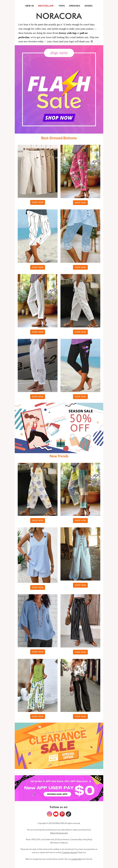Click SHOP NOW on Flash Sale banner
Screen dimensions: 118x868
click(59, 118)
